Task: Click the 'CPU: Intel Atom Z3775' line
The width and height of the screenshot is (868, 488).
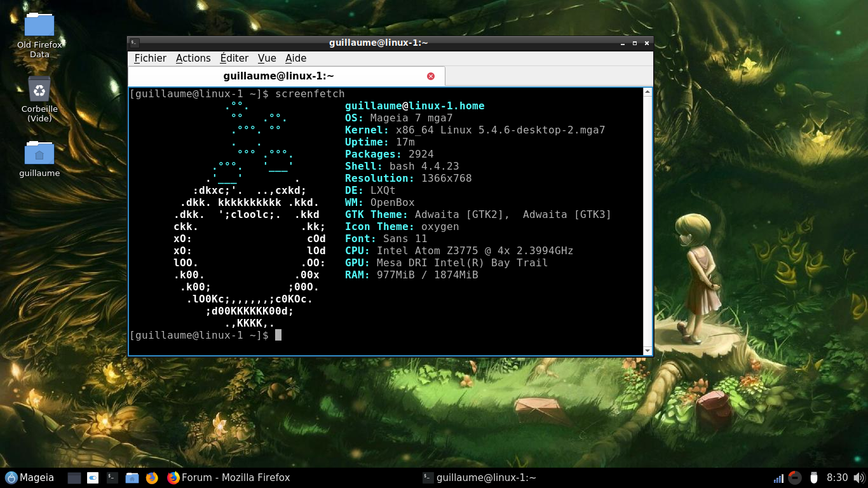Action: [x=459, y=251]
